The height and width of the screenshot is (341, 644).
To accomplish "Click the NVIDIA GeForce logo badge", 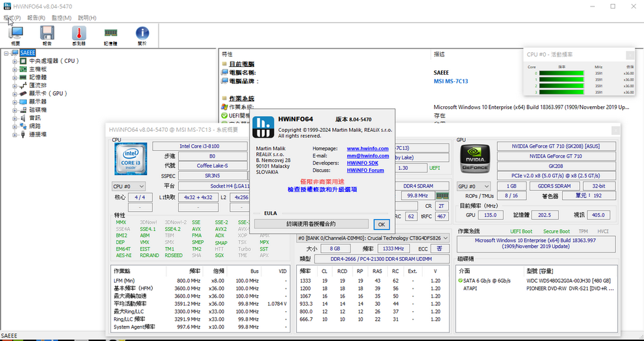I will [x=475, y=158].
